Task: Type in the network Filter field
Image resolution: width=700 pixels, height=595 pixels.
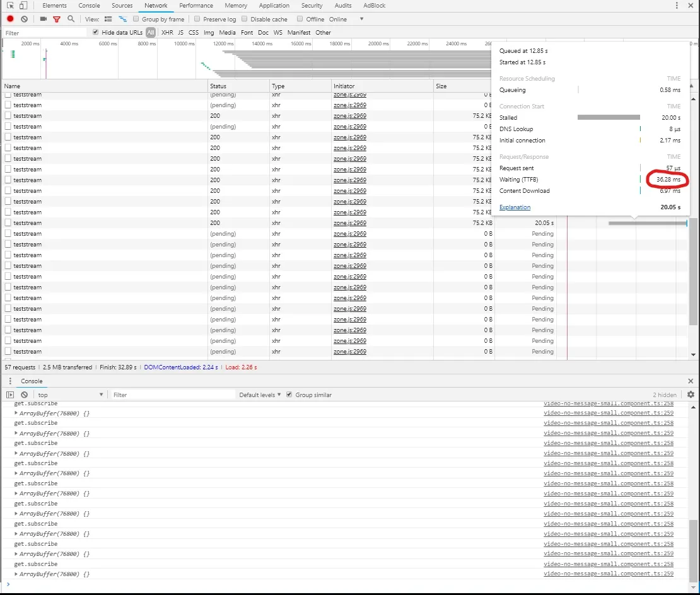Action: pos(45,33)
